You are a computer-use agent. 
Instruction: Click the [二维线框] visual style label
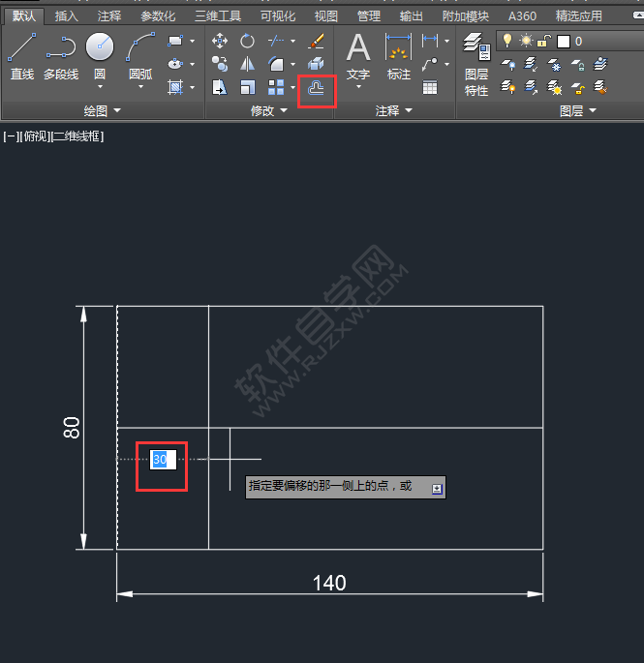[78, 136]
